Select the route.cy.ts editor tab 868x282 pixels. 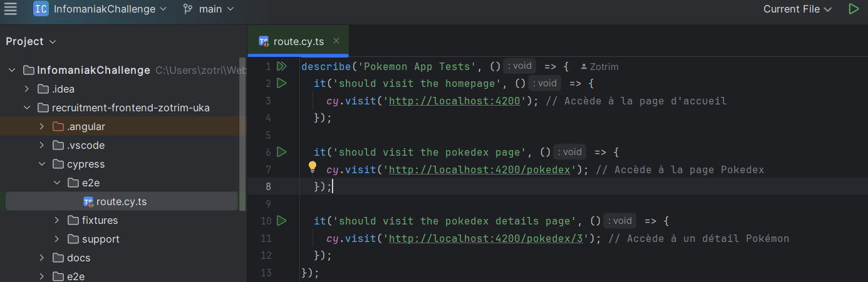(x=298, y=41)
